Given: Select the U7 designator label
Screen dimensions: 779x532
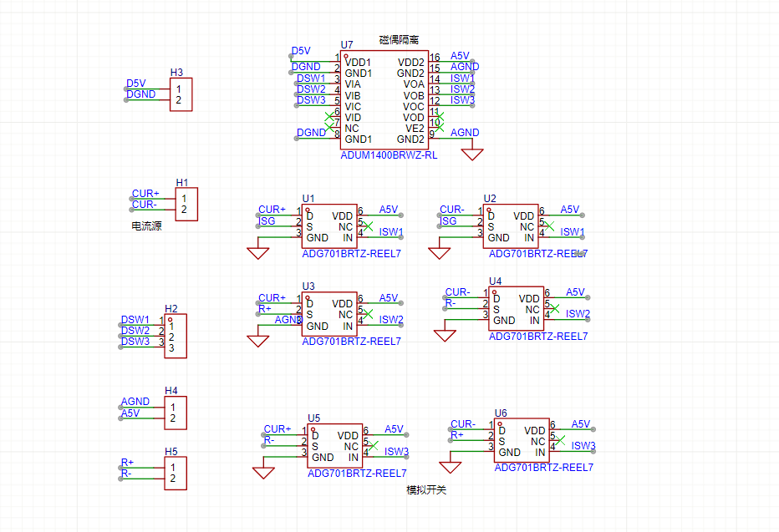Looking at the screenshot, I should pos(347,45).
